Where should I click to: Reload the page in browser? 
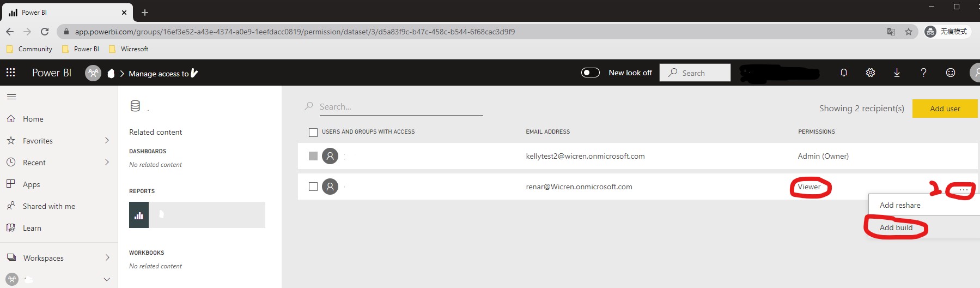[45, 32]
